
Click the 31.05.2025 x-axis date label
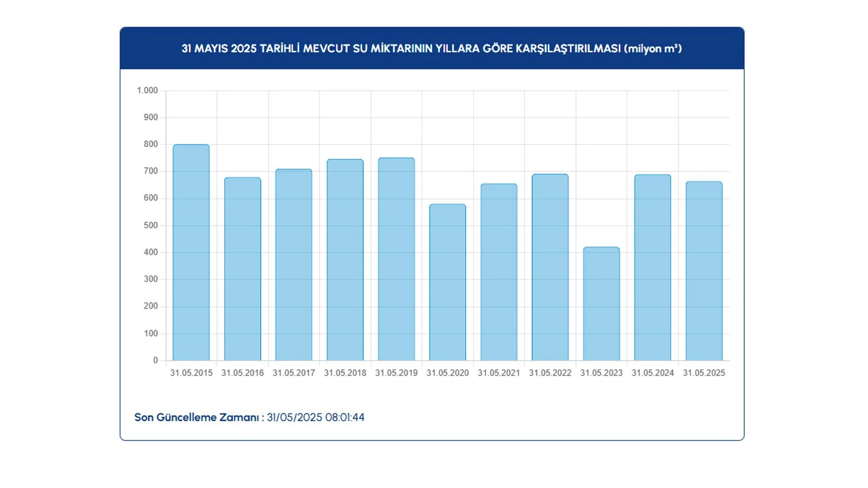click(x=704, y=373)
